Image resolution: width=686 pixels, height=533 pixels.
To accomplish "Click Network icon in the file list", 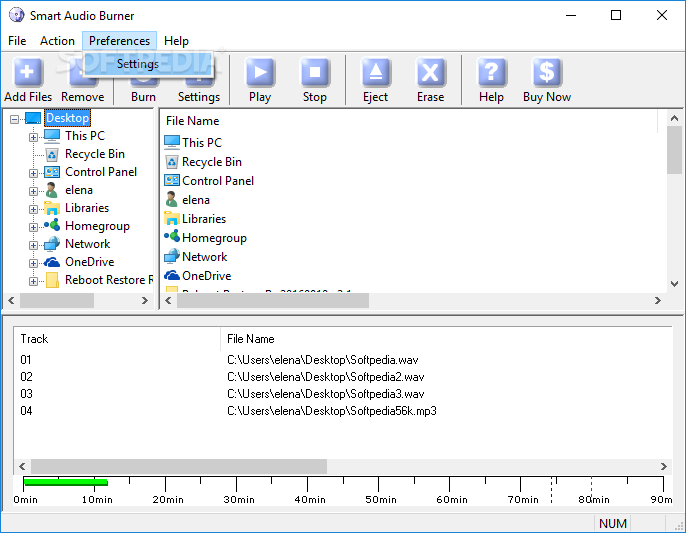I will point(172,256).
